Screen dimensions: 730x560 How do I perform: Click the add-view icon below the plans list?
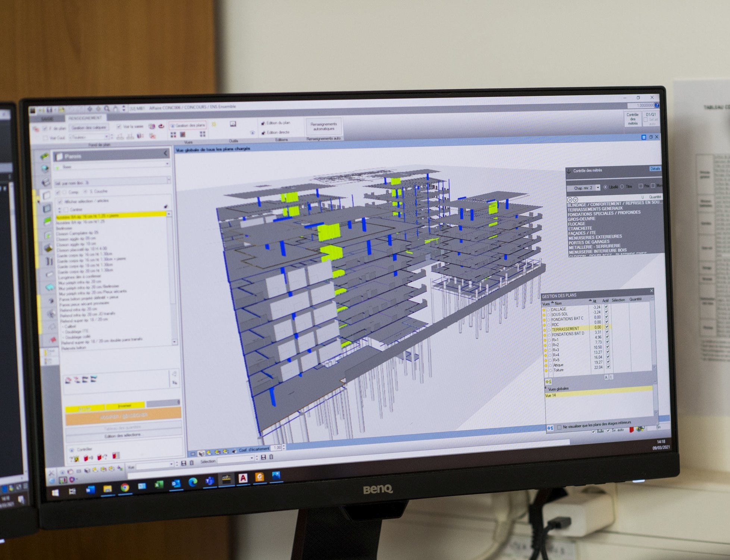548,382
